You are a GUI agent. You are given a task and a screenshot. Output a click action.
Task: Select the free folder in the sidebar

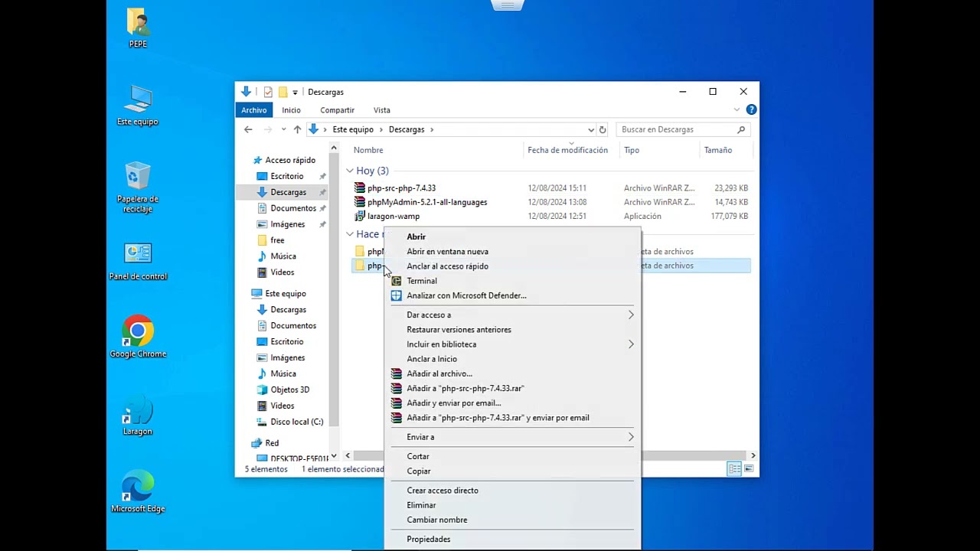click(x=277, y=240)
